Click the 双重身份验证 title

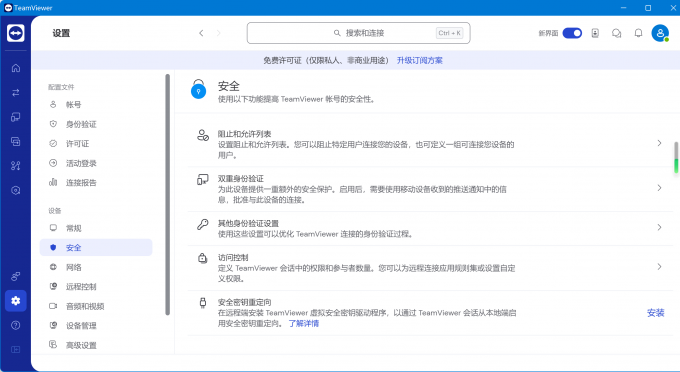[x=241, y=179]
